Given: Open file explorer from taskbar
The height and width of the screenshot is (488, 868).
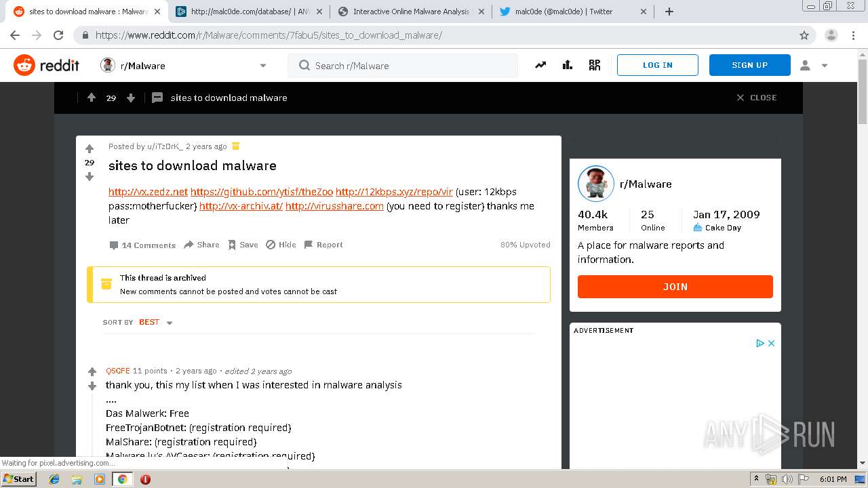Looking at the screenshot, I should coord(77,479).
